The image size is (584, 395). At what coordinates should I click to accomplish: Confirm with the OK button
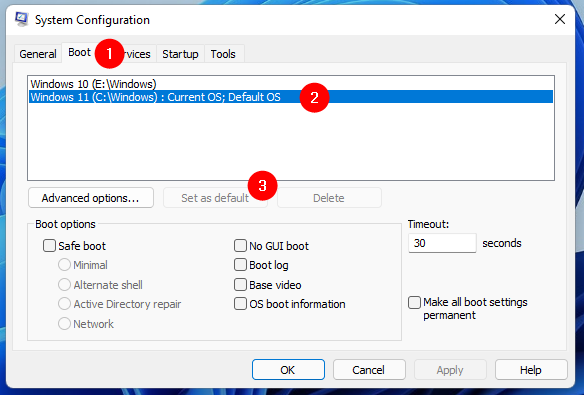(288, 370)
